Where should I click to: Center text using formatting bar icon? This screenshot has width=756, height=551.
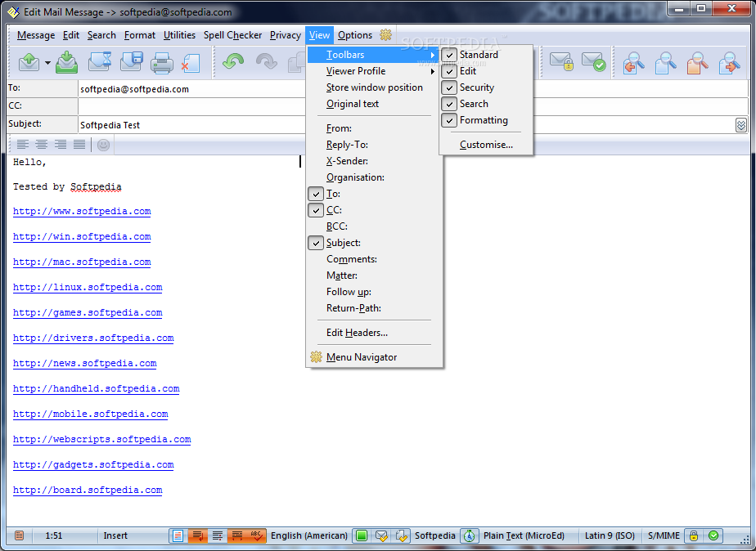42,145
